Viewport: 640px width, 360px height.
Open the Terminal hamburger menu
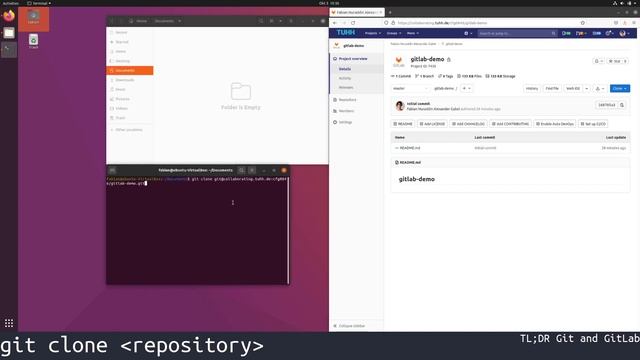(252, 170)
